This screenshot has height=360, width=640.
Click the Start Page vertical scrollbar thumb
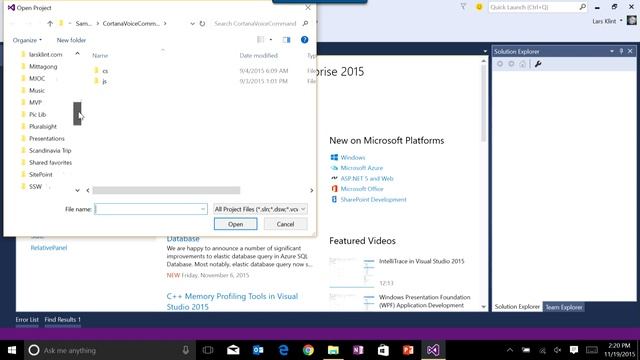click(484, 102)
